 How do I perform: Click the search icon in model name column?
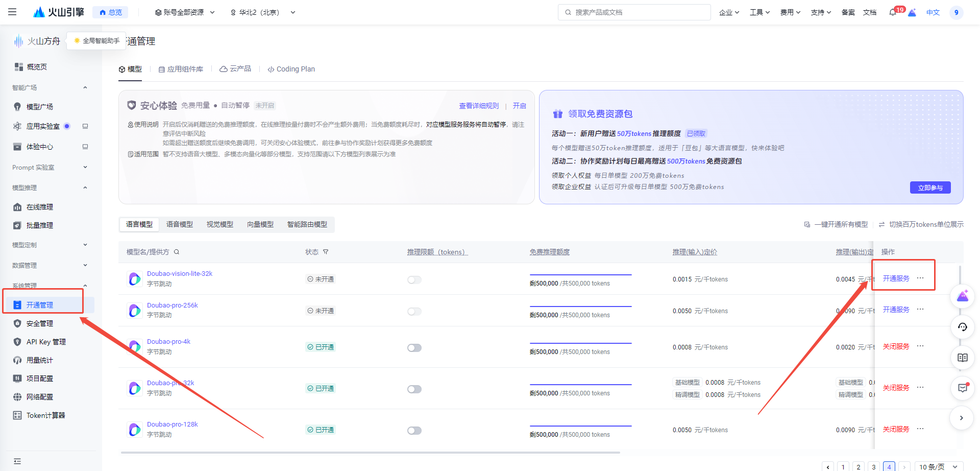coord(176,252)
